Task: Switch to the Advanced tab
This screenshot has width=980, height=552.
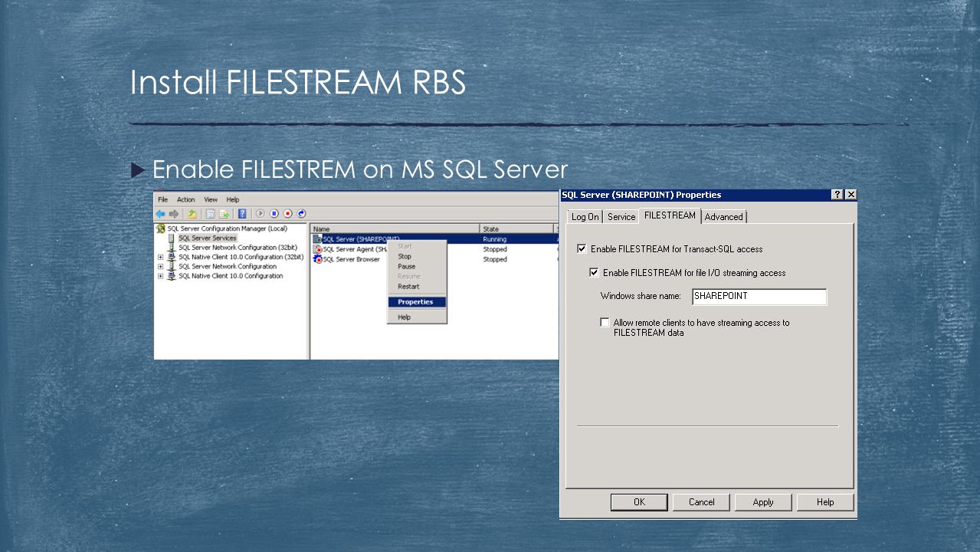Action: point(724,217)
